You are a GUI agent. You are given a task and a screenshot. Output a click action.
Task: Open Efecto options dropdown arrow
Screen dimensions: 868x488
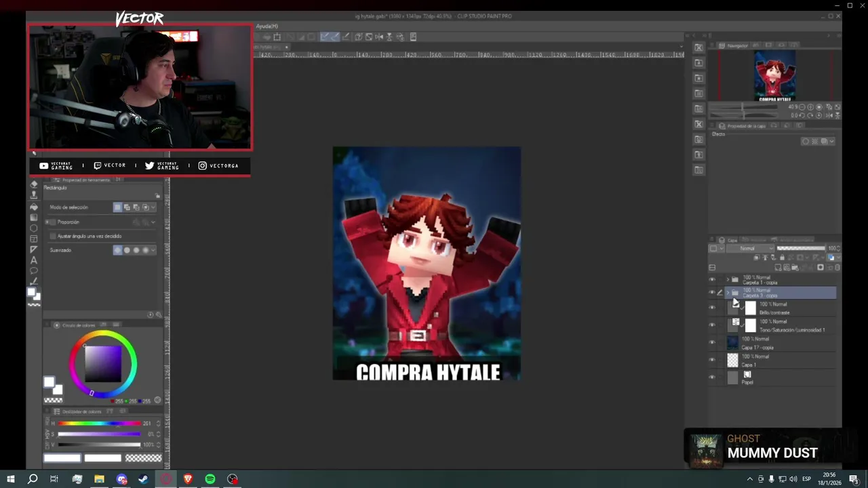point(831,142)
